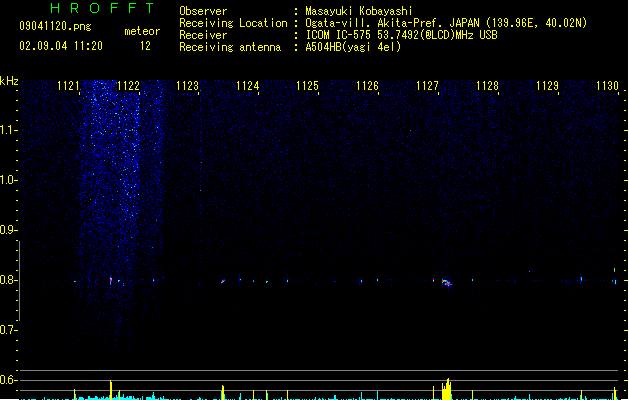Click the yellow power spike before 1122

coord(111,390)
